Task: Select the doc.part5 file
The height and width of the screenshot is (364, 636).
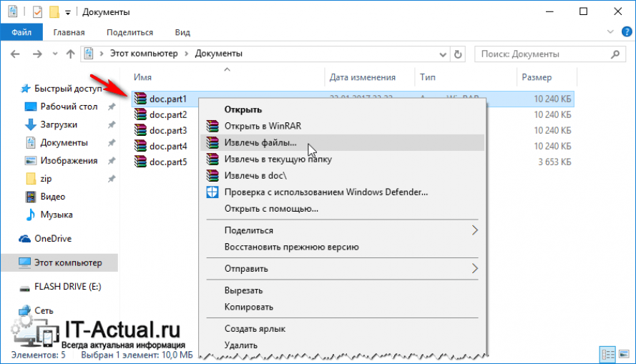Action: 169,162
